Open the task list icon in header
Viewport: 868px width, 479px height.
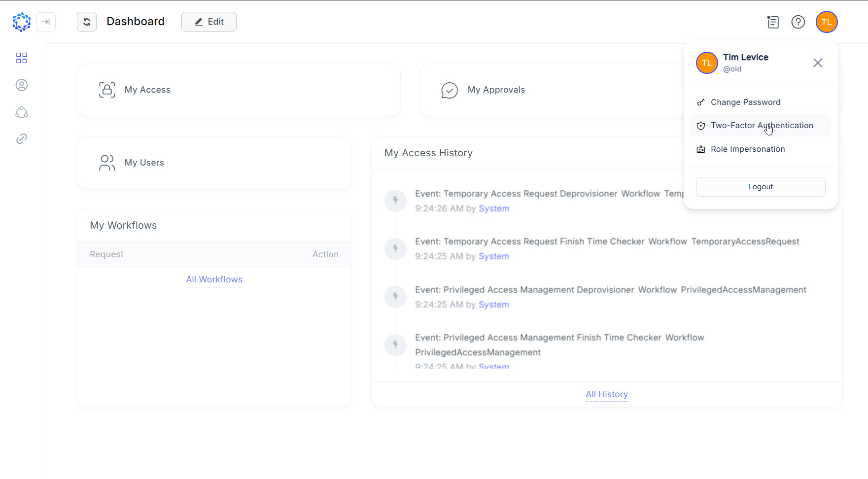click(x=773, y=22)
